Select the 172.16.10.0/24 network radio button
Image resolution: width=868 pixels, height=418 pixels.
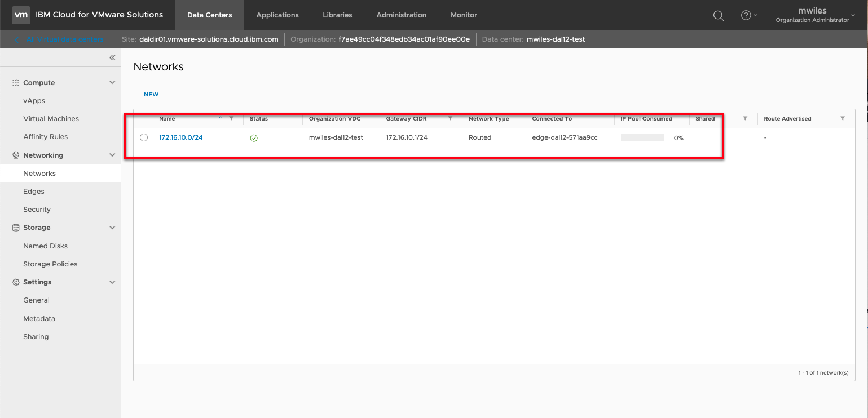pyautogui.click(x=144, y=137)
